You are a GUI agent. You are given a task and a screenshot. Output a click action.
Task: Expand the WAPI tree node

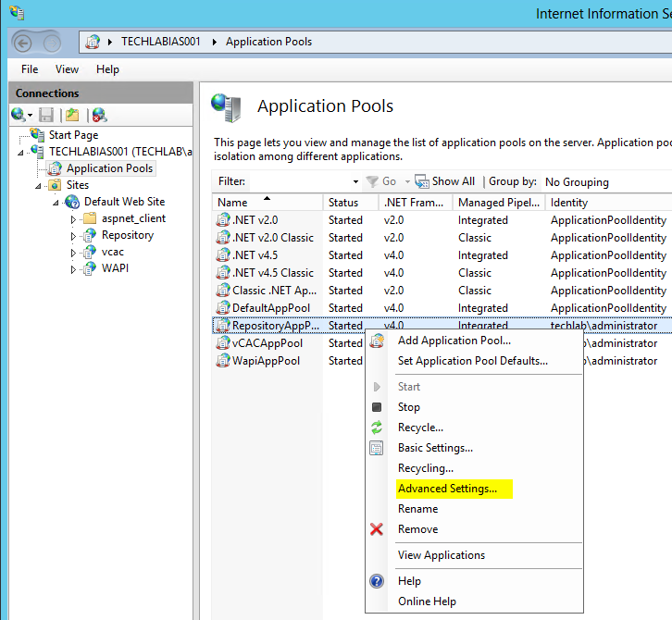tap(73, 269)
